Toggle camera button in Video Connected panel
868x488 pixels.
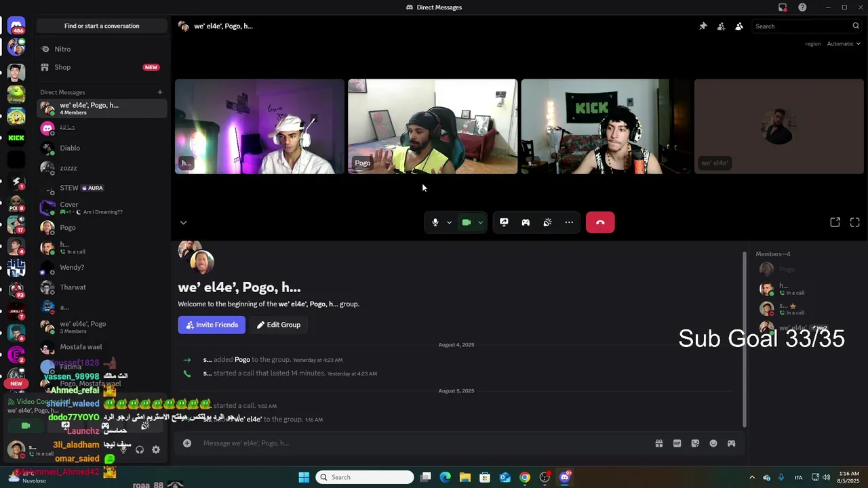pos(26,426)
